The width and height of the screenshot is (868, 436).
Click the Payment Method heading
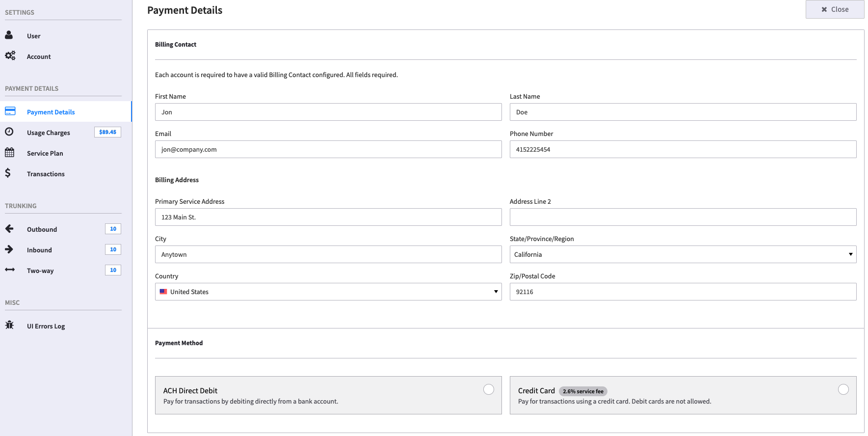pos(179,343)
